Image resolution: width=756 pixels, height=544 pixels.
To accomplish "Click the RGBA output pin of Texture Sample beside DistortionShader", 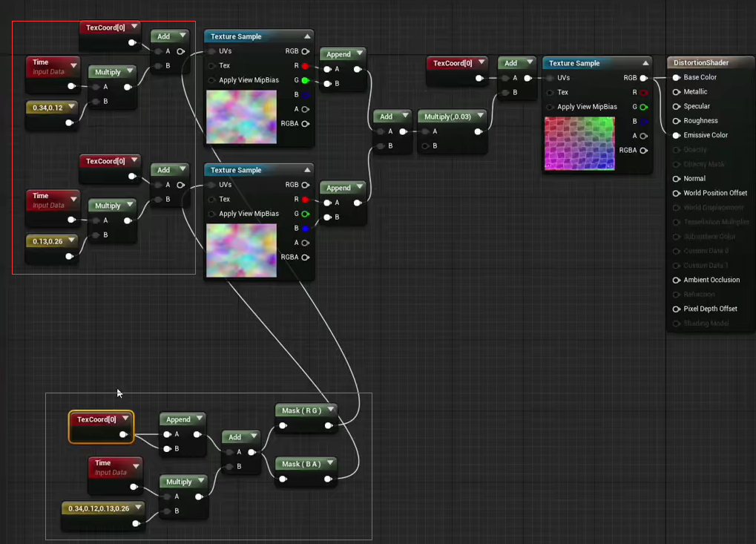I will pos(644,151).
